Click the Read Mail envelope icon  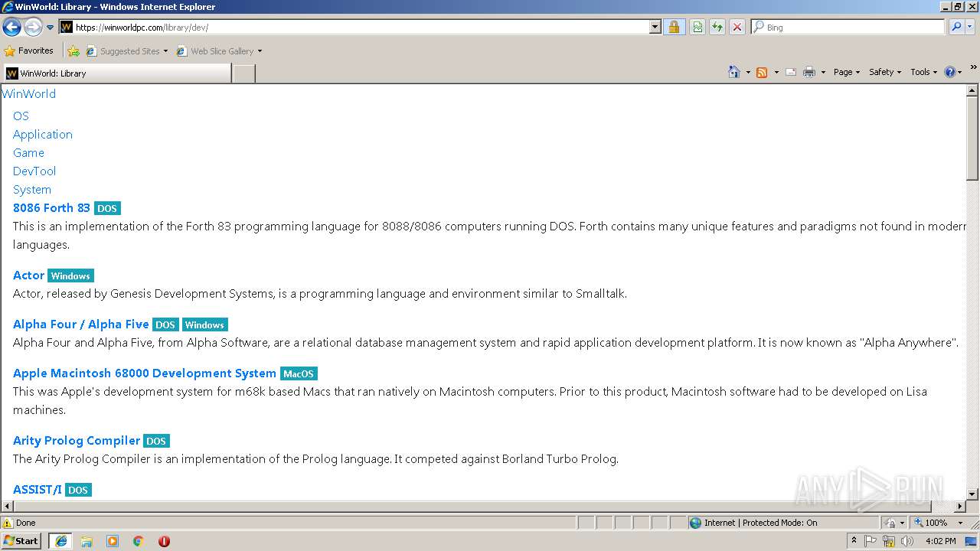click(791, 72)
